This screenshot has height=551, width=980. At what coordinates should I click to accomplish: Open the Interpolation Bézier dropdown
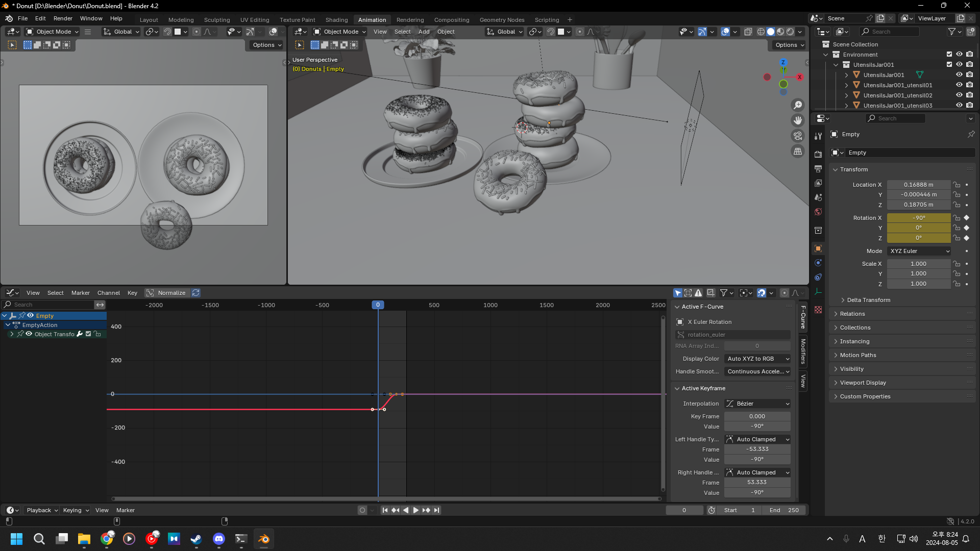[757, 404]
